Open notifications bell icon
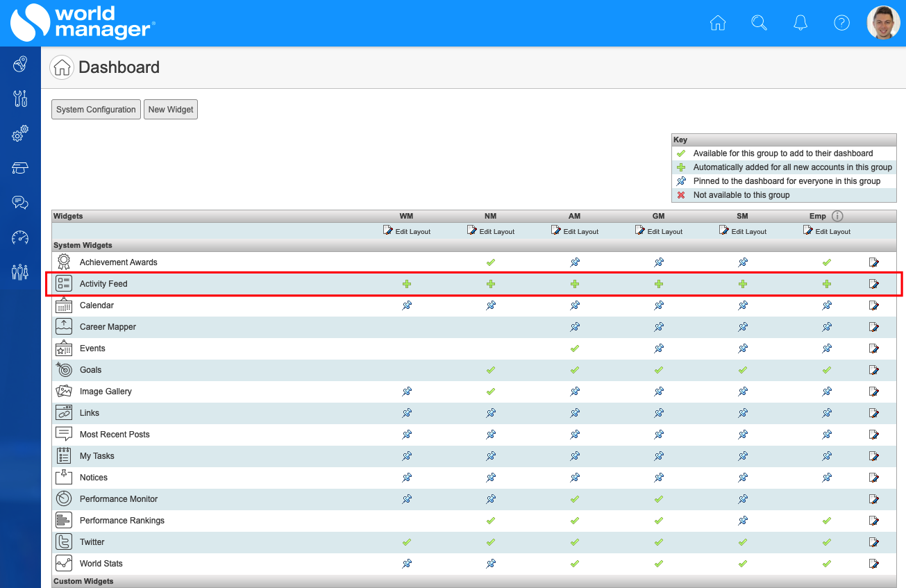 800,23
